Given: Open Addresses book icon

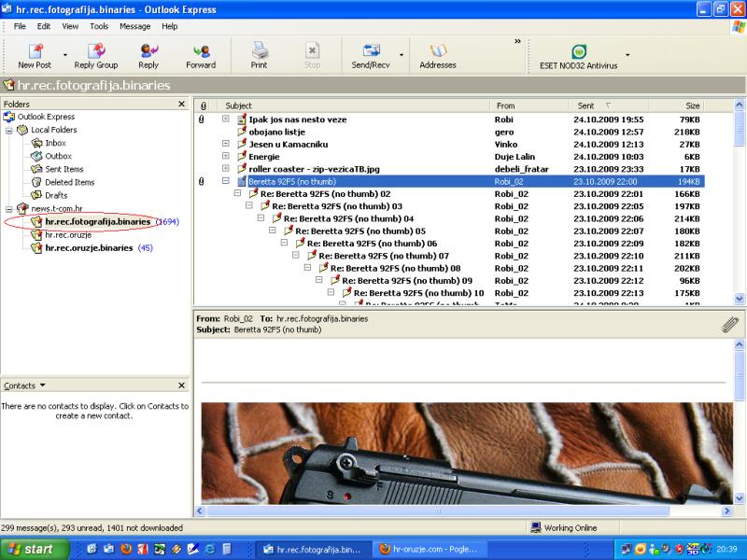Looking at the screenshot, I should pos(438,52).
